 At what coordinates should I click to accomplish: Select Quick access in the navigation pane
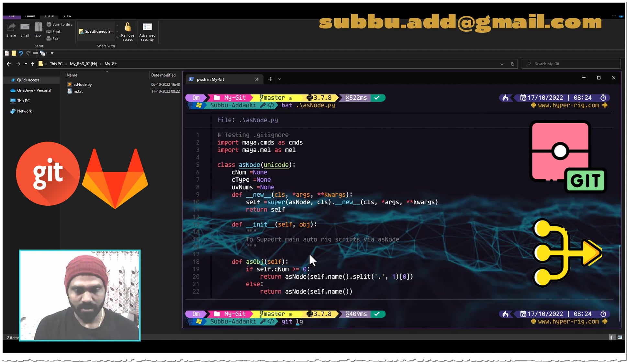point(28,80)
